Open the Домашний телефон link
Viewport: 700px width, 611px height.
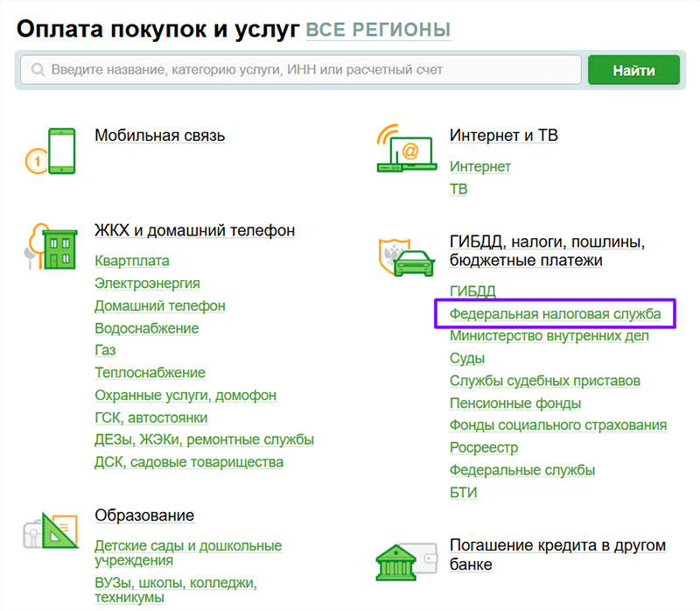coord(160,306)
